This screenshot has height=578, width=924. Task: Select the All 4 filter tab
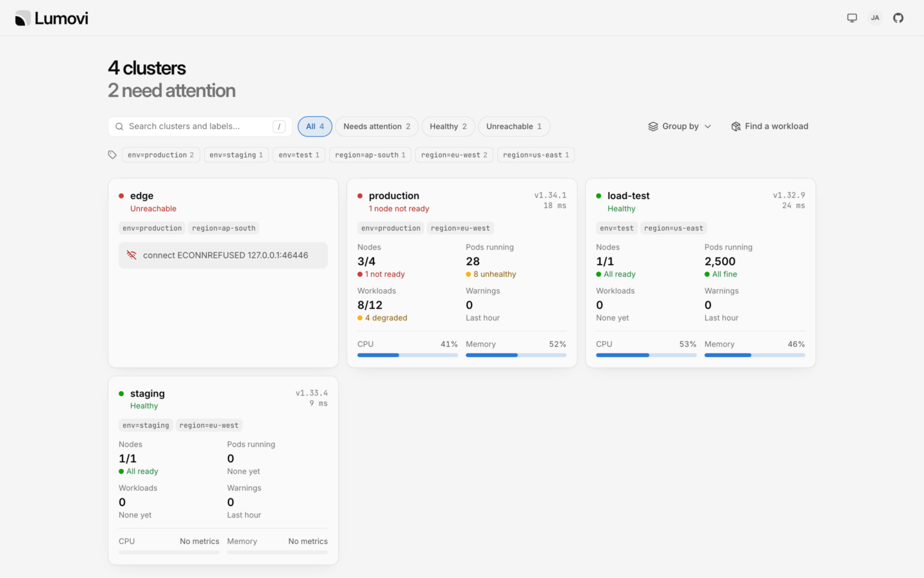click(x=315, y=127)
